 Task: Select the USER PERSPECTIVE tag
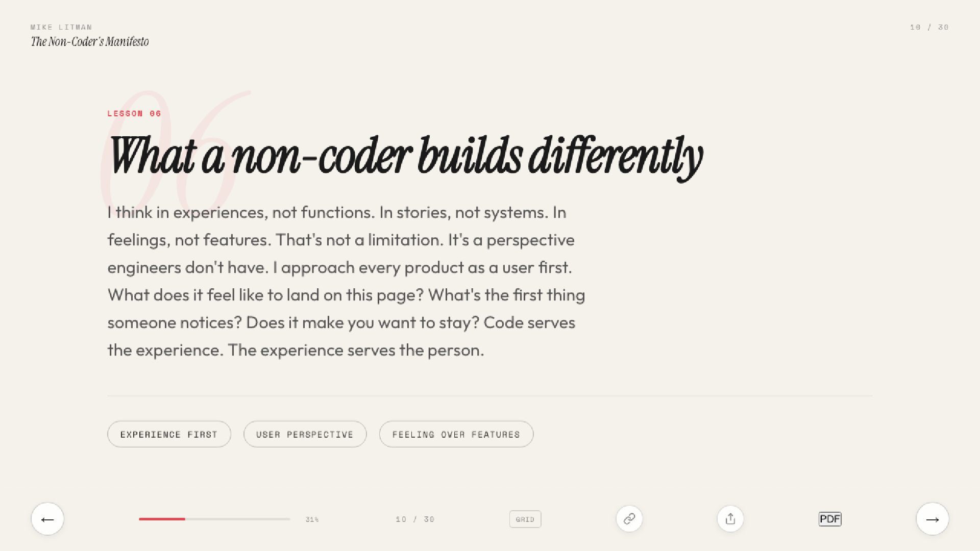click(x=305, y=434)
